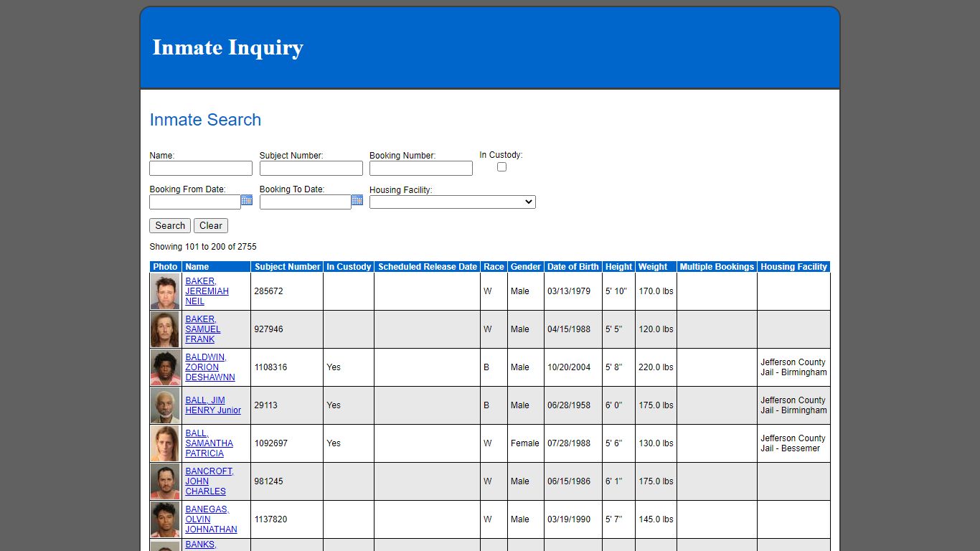Click the Female gender cell
Viewport: 980px width, 551px height.
tap(525, 443)
